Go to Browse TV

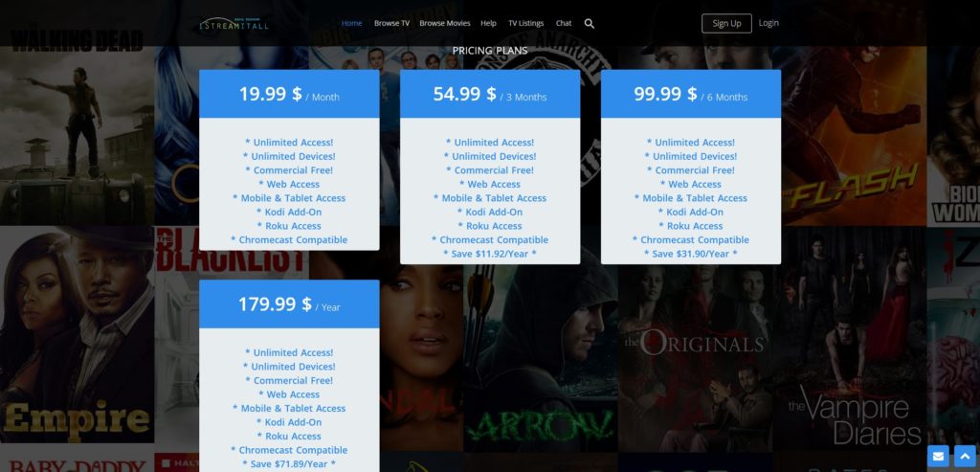click(391, 23)
